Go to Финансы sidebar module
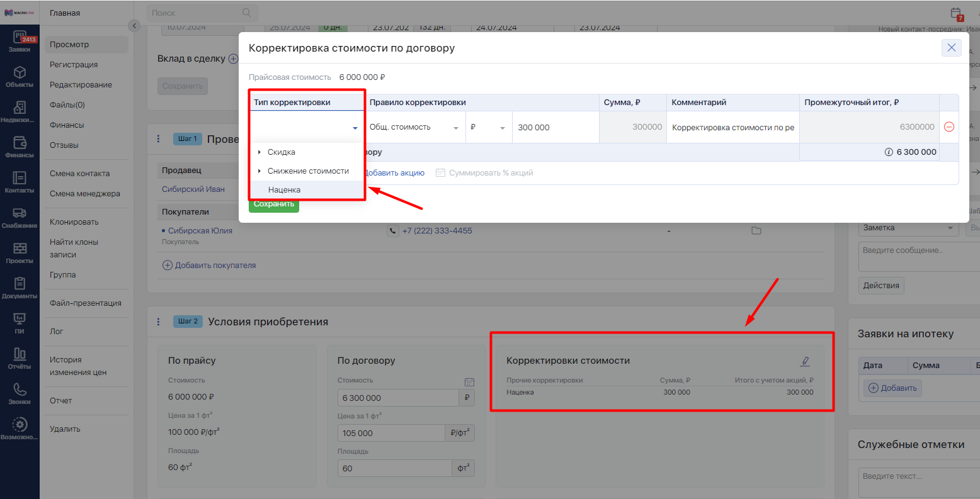980x499 pixels. 20,147
